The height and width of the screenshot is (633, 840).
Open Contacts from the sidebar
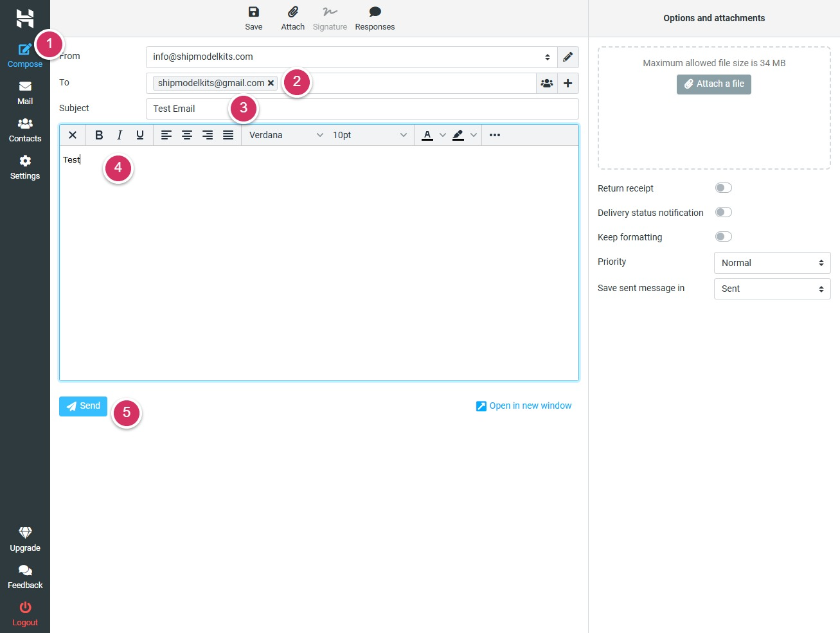pos(25,130)
